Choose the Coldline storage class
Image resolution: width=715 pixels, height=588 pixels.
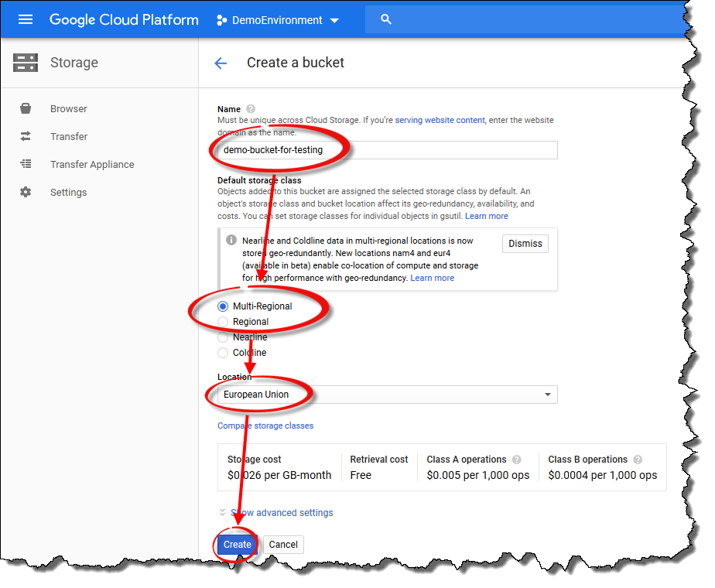(224, 353)
